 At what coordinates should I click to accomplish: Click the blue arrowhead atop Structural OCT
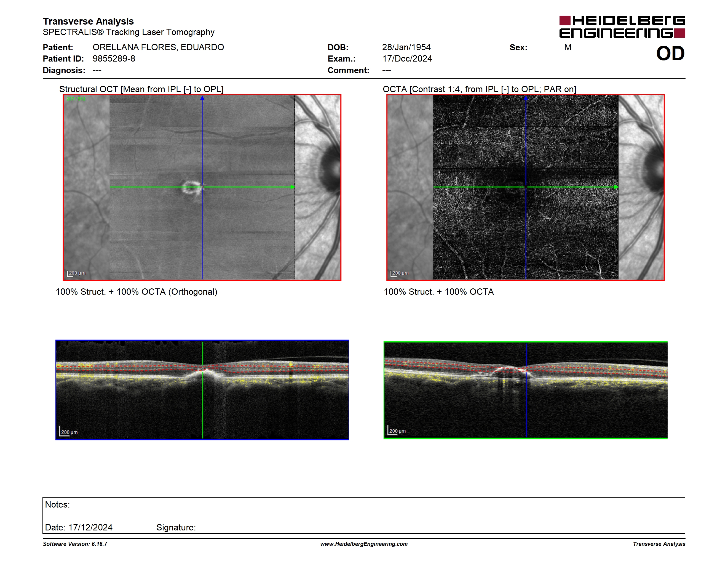(x=202, y=98)
